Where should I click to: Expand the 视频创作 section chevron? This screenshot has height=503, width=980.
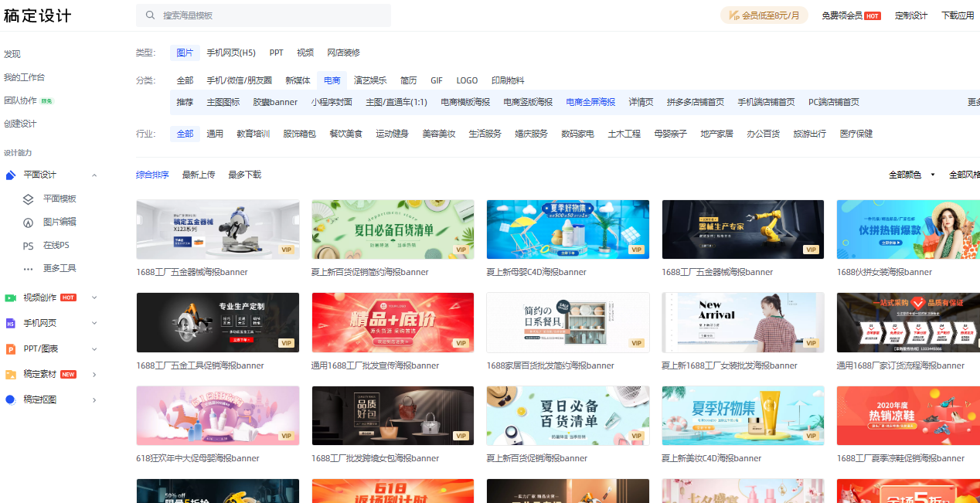[x=94, y=297]
